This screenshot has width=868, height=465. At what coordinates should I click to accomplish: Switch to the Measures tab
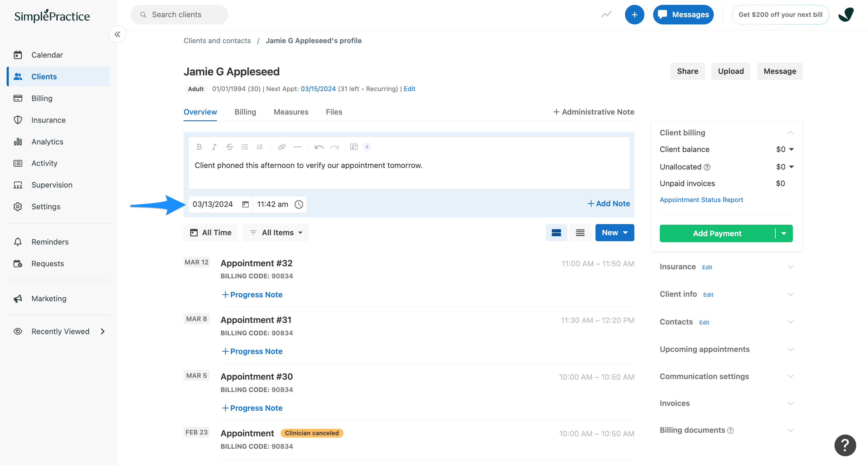pyautogui.click(x=291, y=112)
